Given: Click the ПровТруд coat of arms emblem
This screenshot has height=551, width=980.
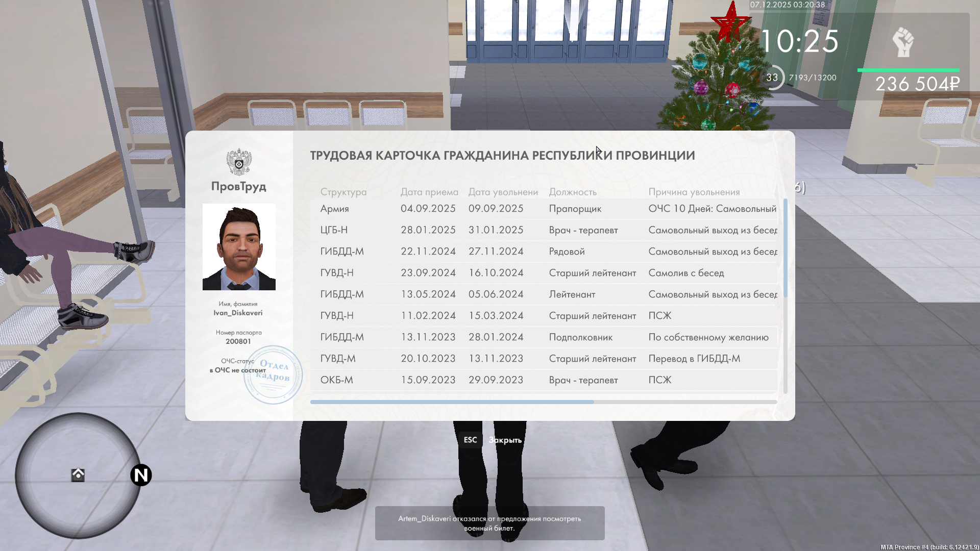Looking at the screenshot, I should (238, 162).
